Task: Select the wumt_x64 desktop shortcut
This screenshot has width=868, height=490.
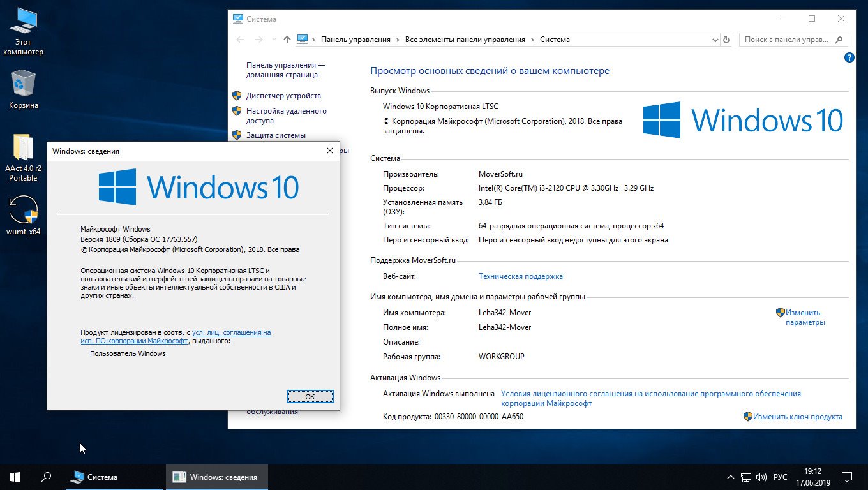Action: click(23, 215)
